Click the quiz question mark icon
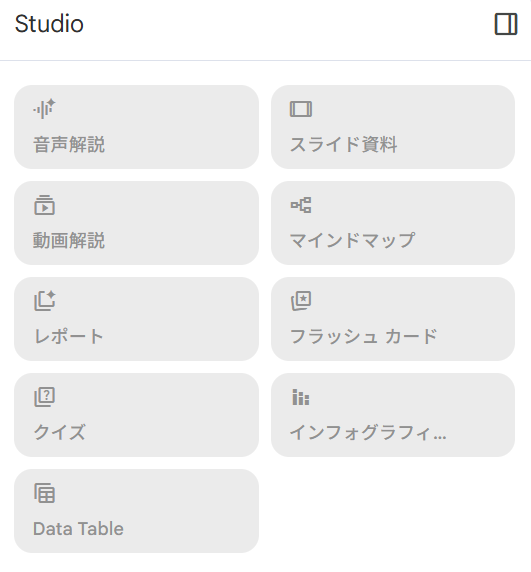The height and width of the screenshot is (572, 531). coord(44,397)
